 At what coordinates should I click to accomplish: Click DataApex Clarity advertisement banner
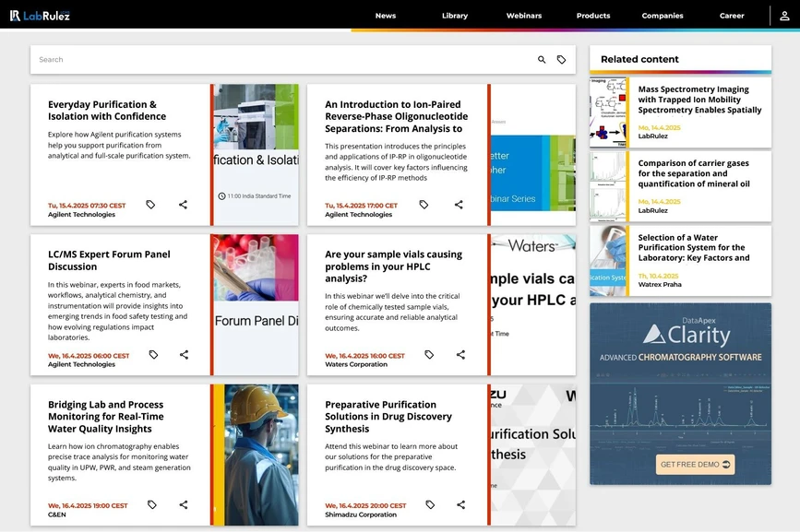tap(681, 394)
